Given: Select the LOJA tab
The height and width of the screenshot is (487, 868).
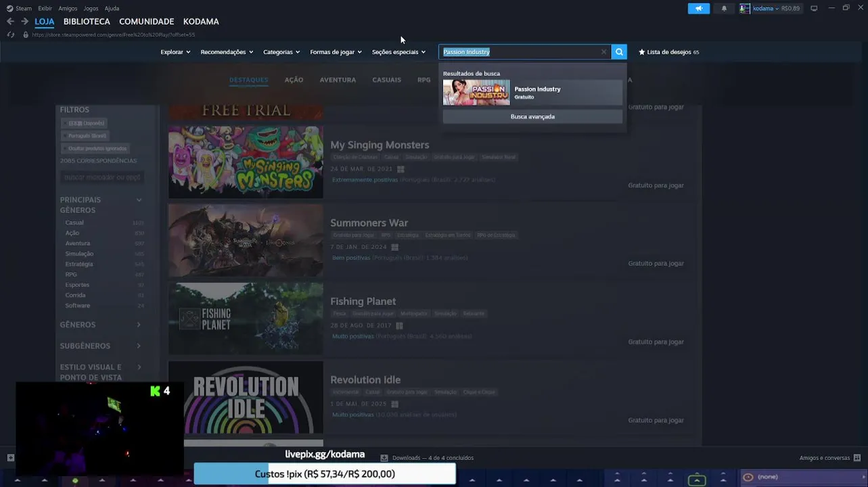Looking at the screenshot, I should (45, 22).
